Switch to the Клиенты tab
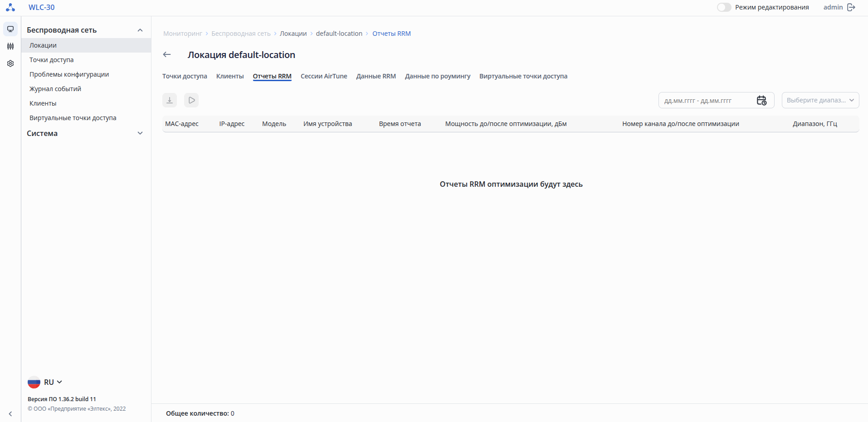Image resolution: width=868 pixels, height=422 pixels. [x=230, y=76]
